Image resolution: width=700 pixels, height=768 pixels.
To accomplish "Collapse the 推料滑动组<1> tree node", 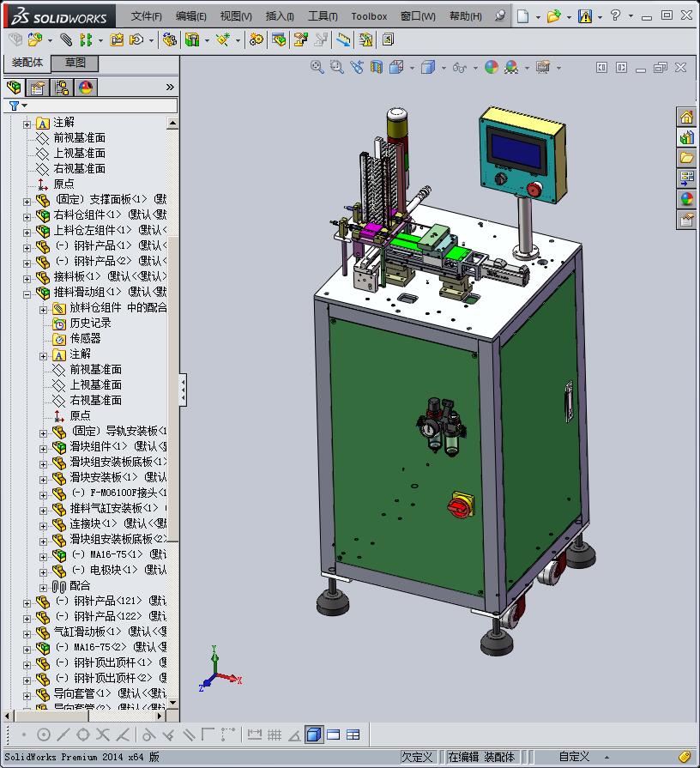I will [27, 294].
